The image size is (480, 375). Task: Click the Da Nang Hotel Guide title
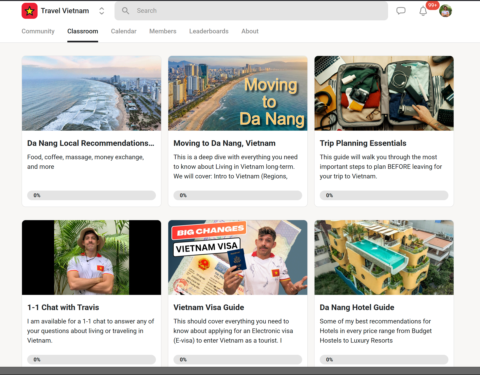(357, 307)
